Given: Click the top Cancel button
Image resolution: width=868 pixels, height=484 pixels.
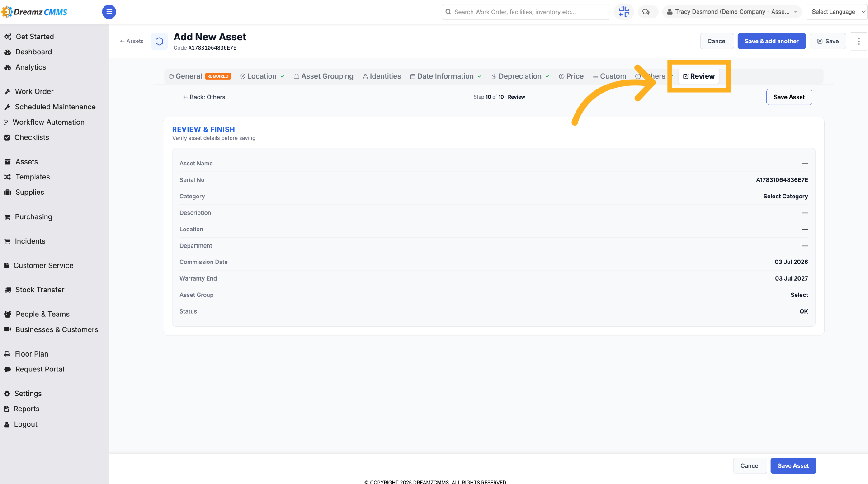Looking at the screenshot, I should [x=717, y=41].
